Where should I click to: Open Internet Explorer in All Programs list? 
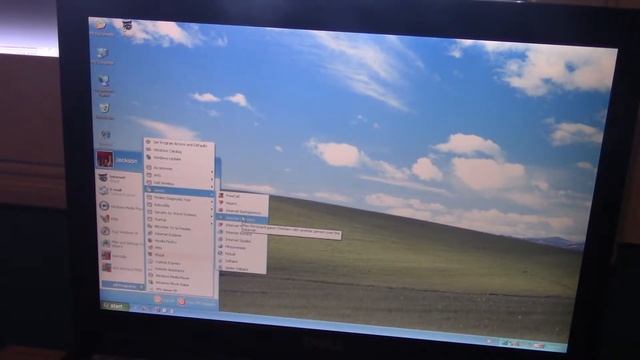(180, 235)
